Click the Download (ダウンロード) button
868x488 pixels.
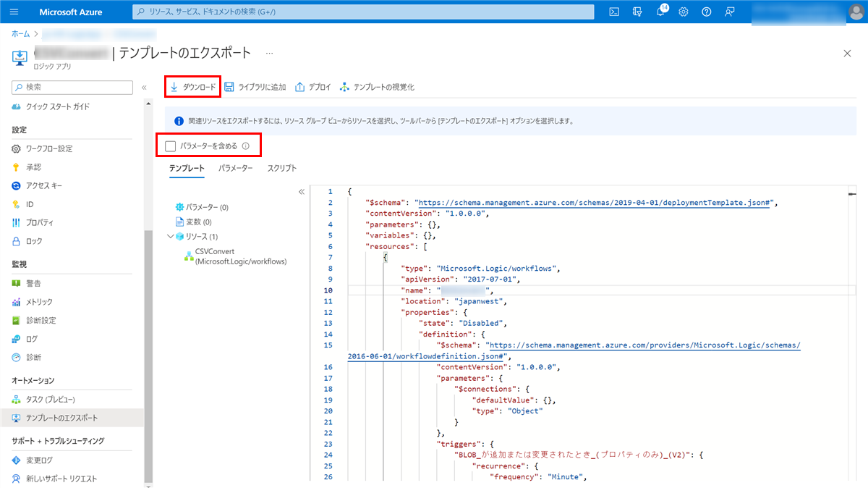coord(192,87)
